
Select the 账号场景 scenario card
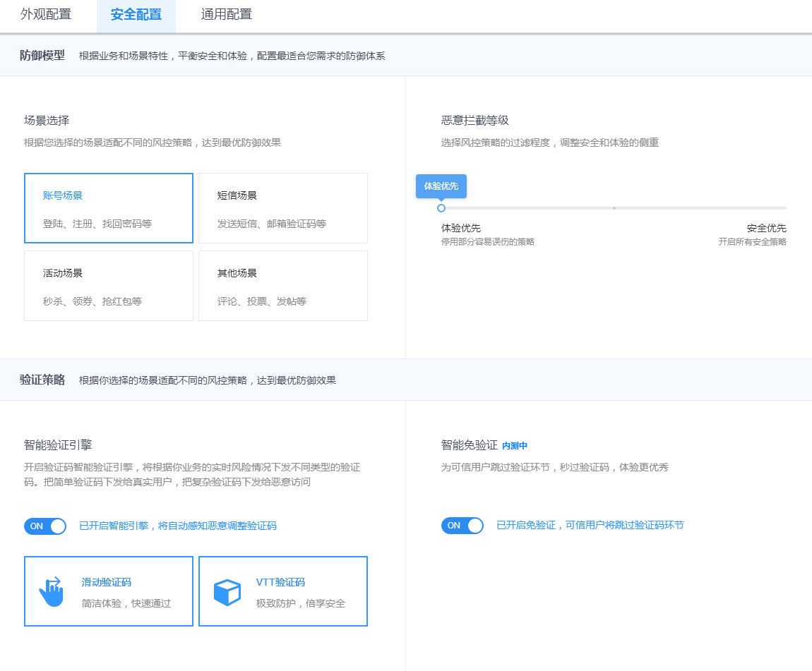[x=109, y=208]
